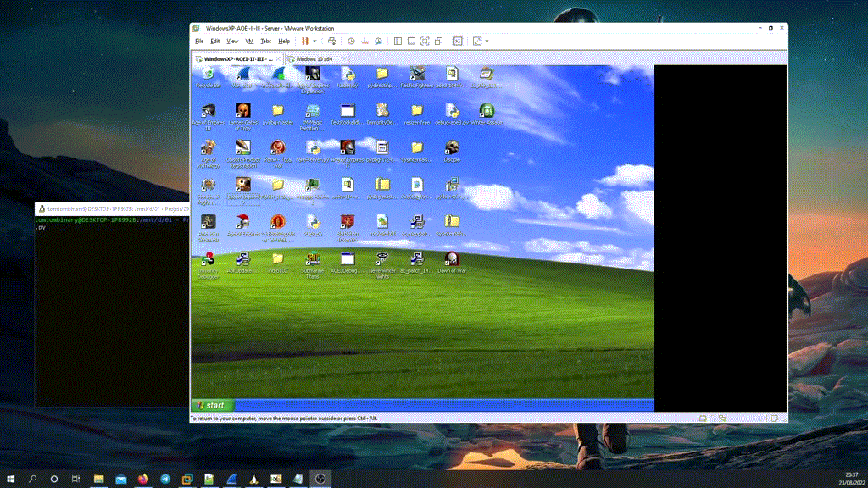
Task: Switch to the Windows 10 x64 tab
Action: click(x=314, y=58)
